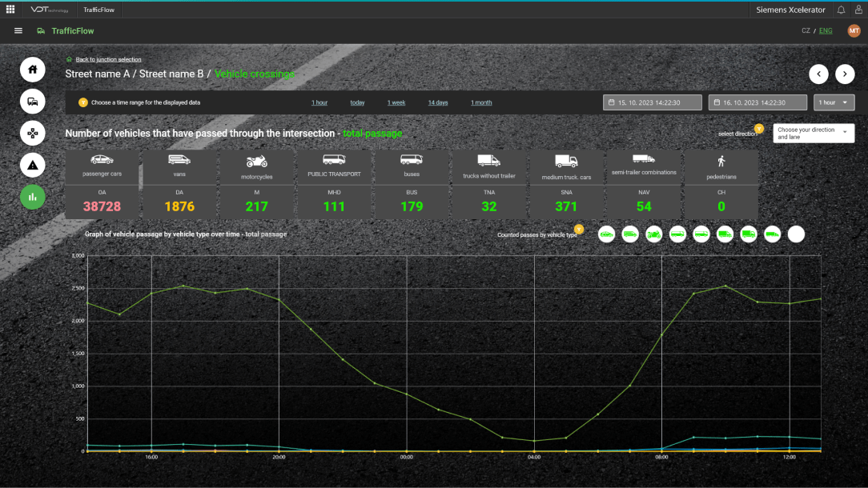Click the motorcycles card icon
Viewport: 868px width, 488px height.
(257, 162)
